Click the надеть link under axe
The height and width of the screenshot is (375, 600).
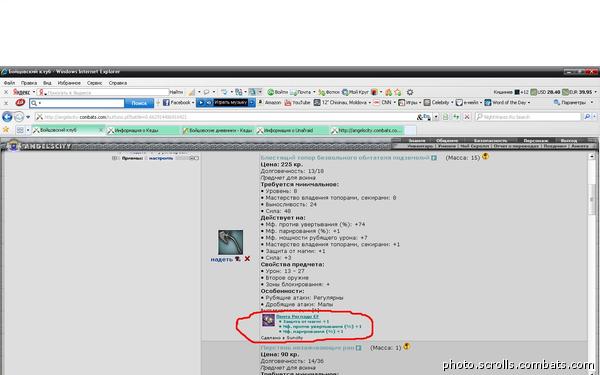pos(222,259)
